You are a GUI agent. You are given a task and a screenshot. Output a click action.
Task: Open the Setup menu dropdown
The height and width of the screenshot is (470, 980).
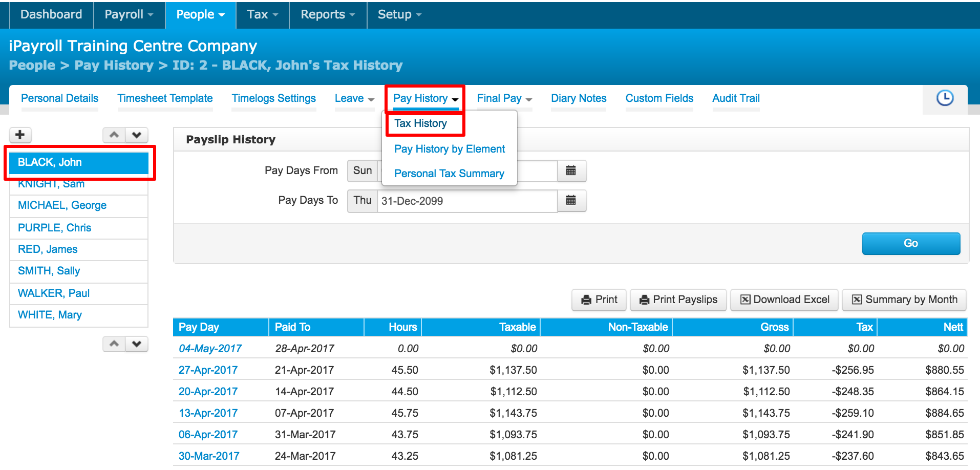399,14
